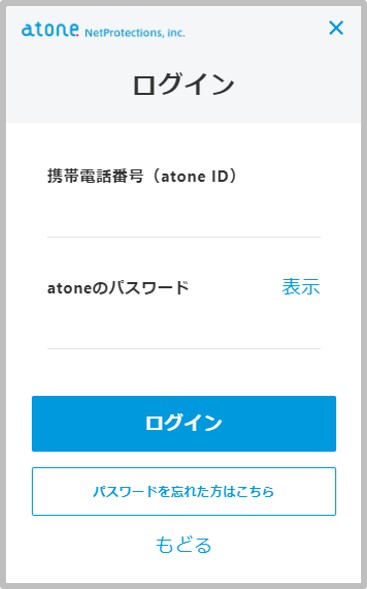Go back using the もどる link
Screen dimensions: 367x589
click(x=184, y=545)
